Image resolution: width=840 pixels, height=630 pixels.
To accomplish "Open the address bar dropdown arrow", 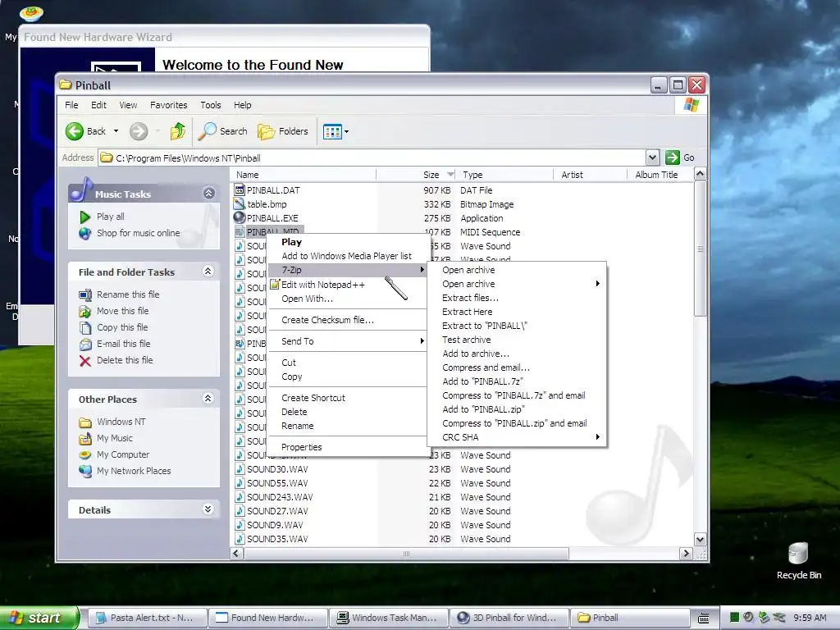I will pos(652,157).
